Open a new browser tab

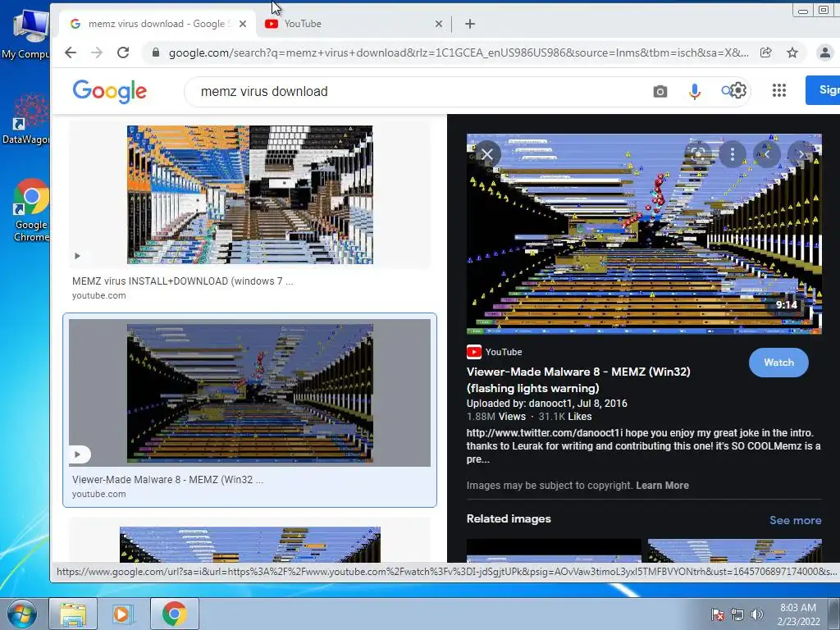click(470, 24)
